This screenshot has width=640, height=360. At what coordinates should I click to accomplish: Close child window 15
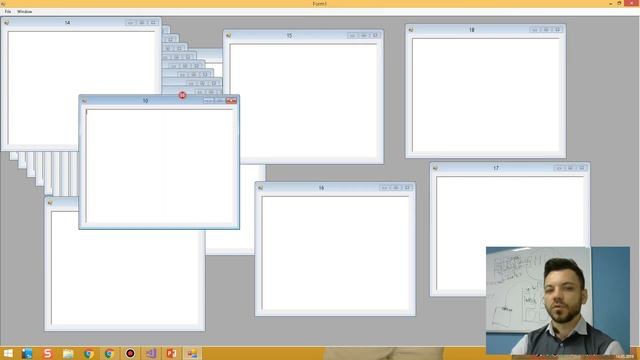[x=376, y=36]
